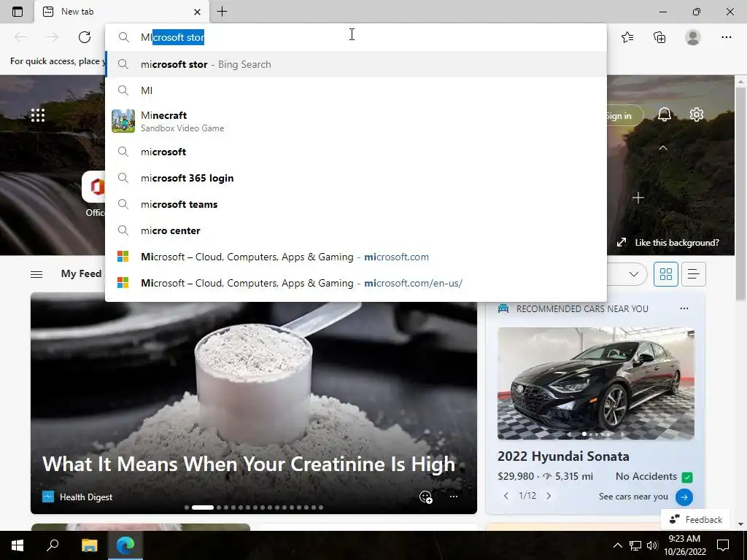
Task: Open the volume speaker tray icon
Action: [653, 545]
